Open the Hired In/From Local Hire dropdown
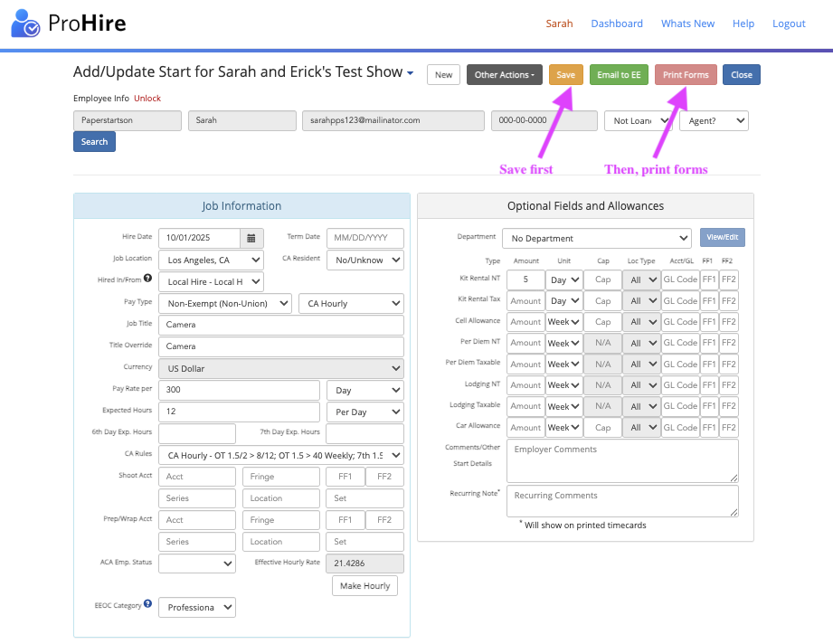 (x=211, y=281)
